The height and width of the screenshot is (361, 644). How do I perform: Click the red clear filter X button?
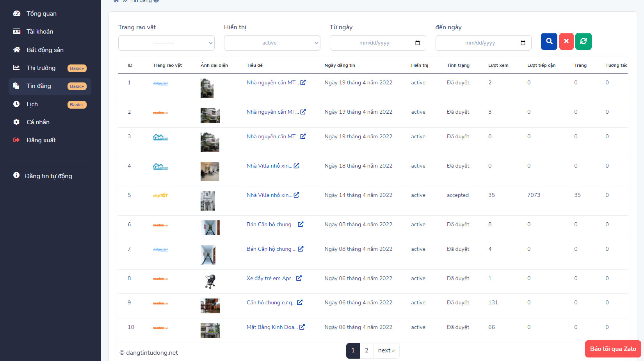pos(566,41)
